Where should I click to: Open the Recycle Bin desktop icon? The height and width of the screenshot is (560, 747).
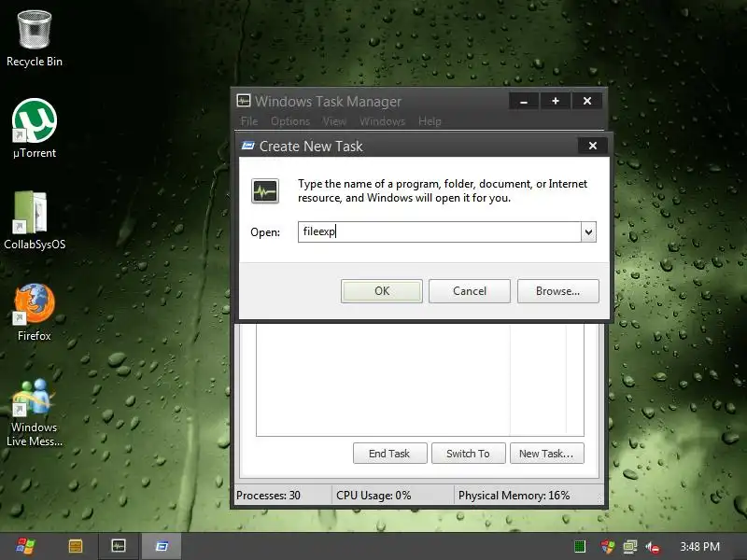[35, 39]
